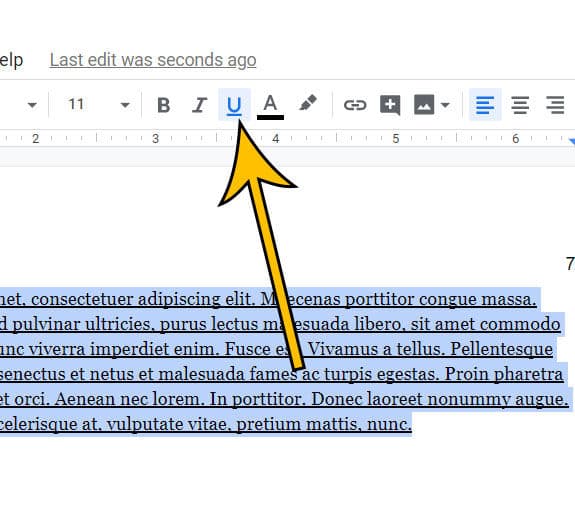Viewport: 575px width, 516px height.
Task: Click the words 'sit amet commodo' in the text
Action: 485,324
